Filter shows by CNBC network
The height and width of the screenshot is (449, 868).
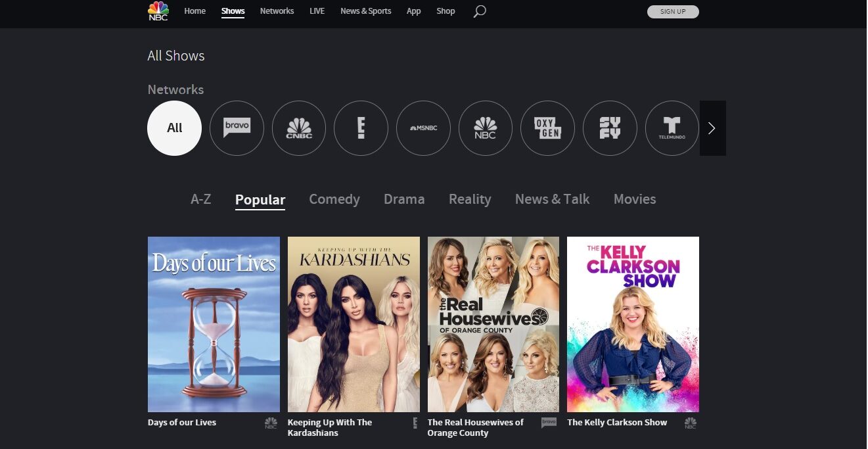coord(299,128)
